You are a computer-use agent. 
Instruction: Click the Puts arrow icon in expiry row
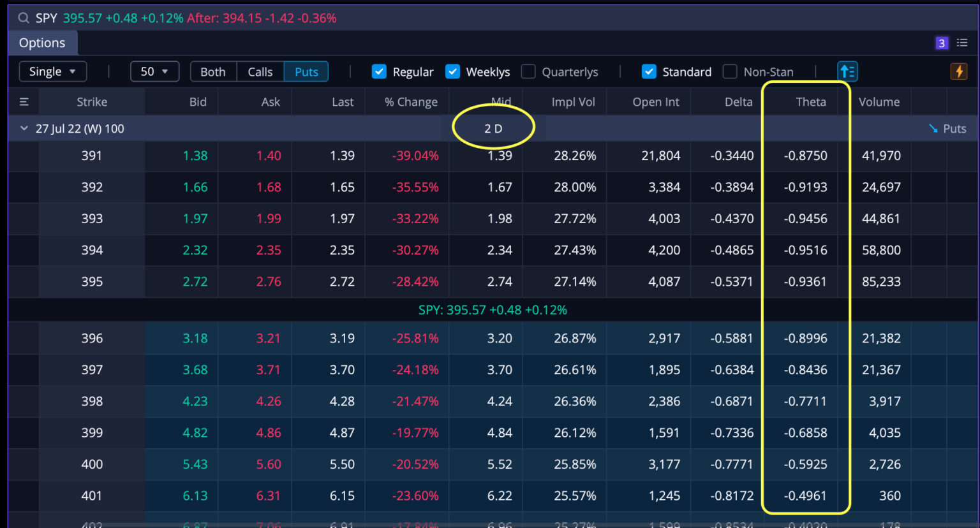coord(933,129)
